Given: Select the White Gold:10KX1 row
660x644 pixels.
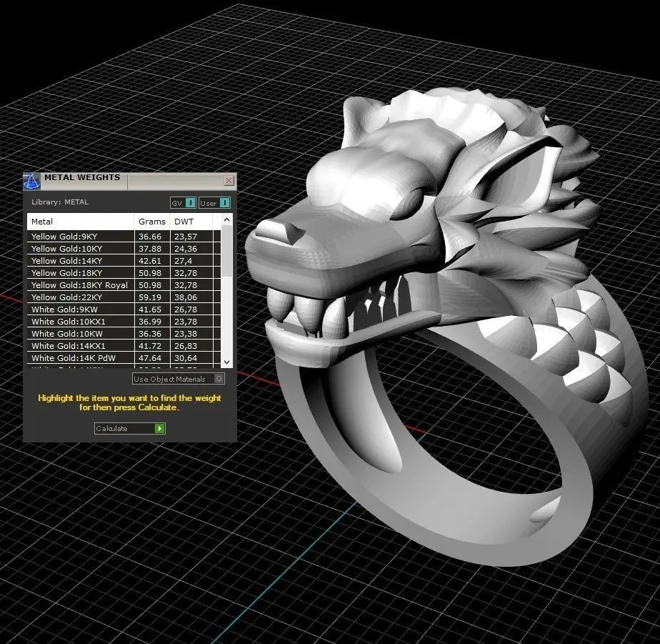Looking at the screenshot, I should click(x=124, y=322).
